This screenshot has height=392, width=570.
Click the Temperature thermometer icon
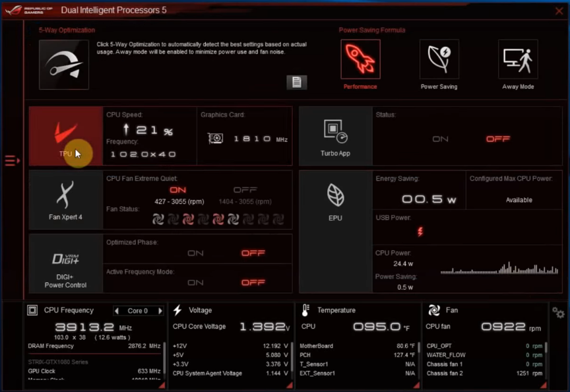305,310
